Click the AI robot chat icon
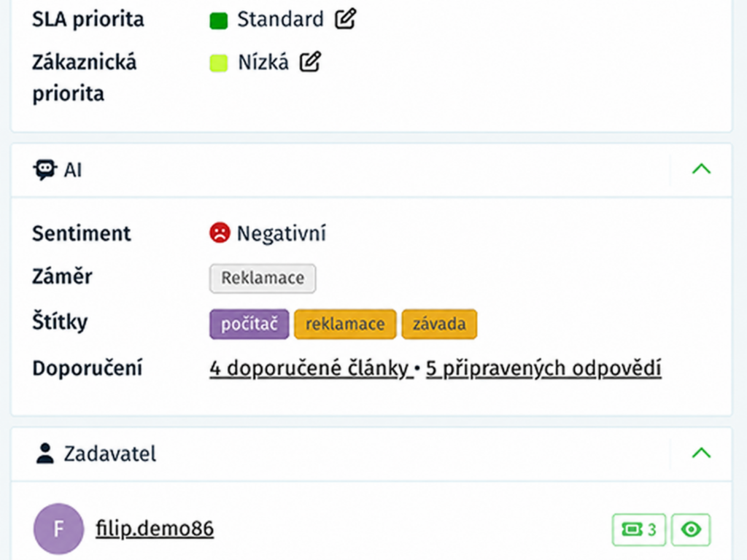 click(x=44, y=169)
